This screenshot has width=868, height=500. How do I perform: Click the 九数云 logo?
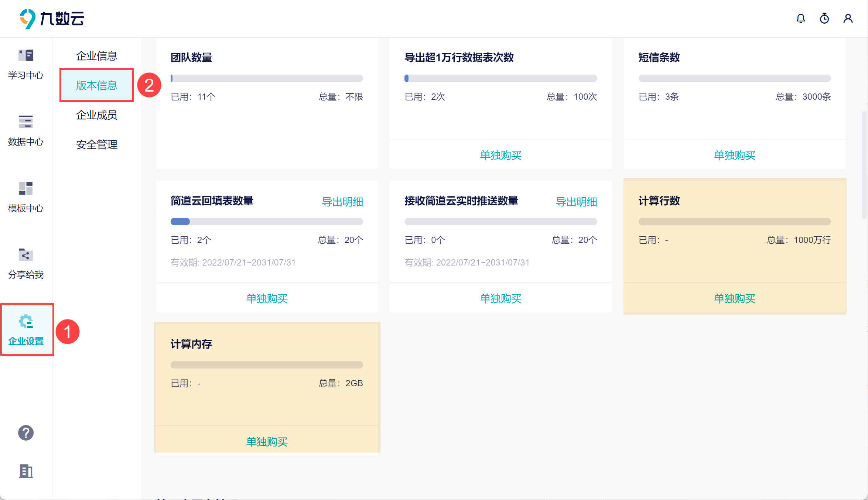52,18
